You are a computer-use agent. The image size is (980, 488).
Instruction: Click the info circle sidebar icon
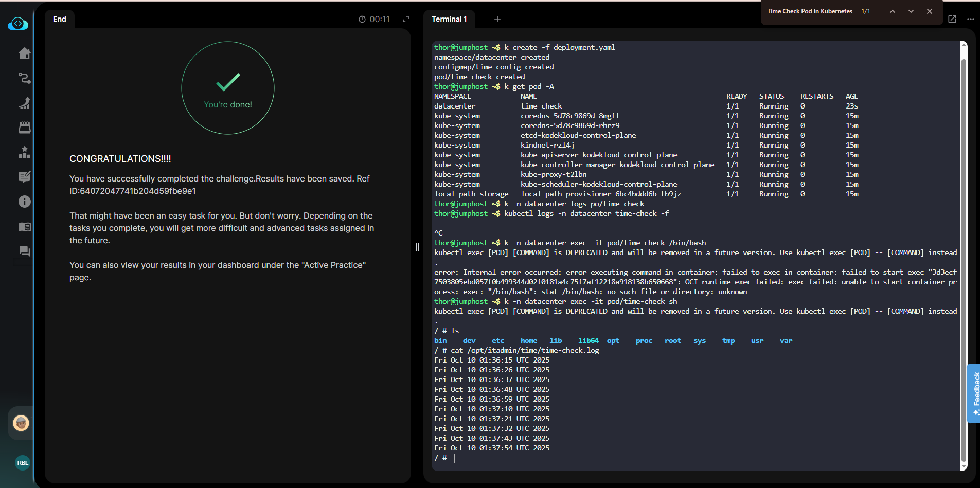tap(24, 202)
